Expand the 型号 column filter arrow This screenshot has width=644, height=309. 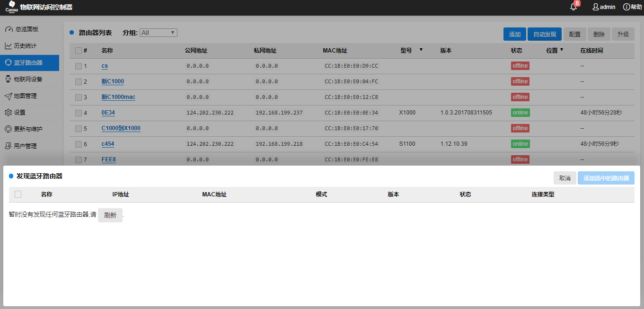[421, 50]
